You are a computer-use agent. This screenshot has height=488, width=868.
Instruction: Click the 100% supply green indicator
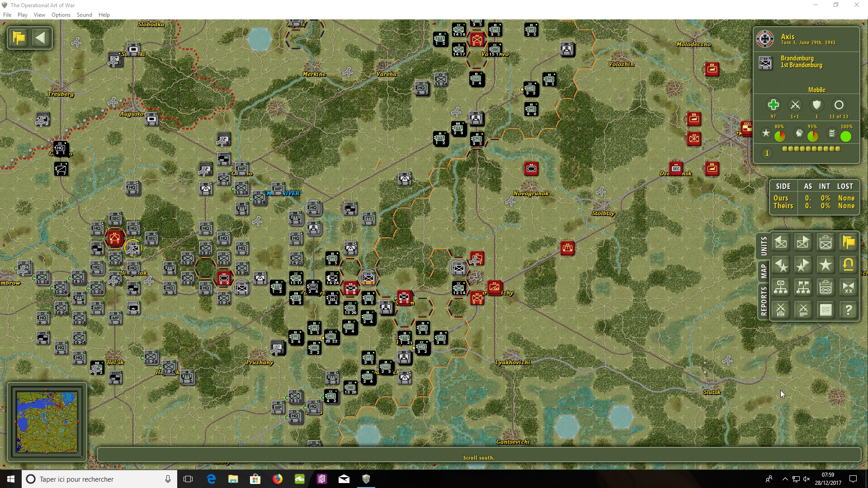pyautogui.click(x=845, y=136)
